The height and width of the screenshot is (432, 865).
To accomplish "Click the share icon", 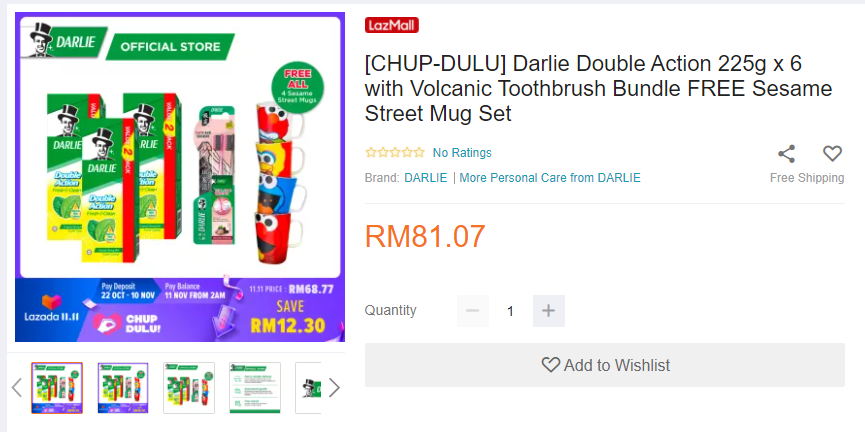I will [786, 153].
